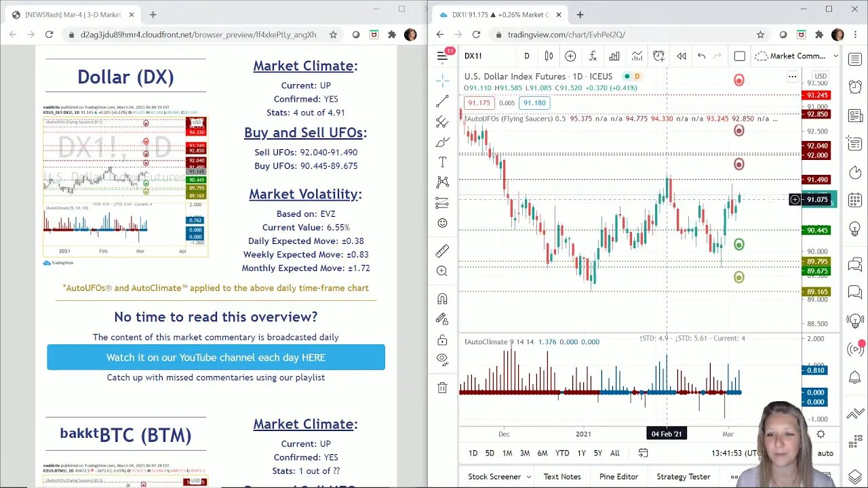This screenshot has height=488, width=868.
Task: Set time range to 1D
Action: [x=473, y=453]
